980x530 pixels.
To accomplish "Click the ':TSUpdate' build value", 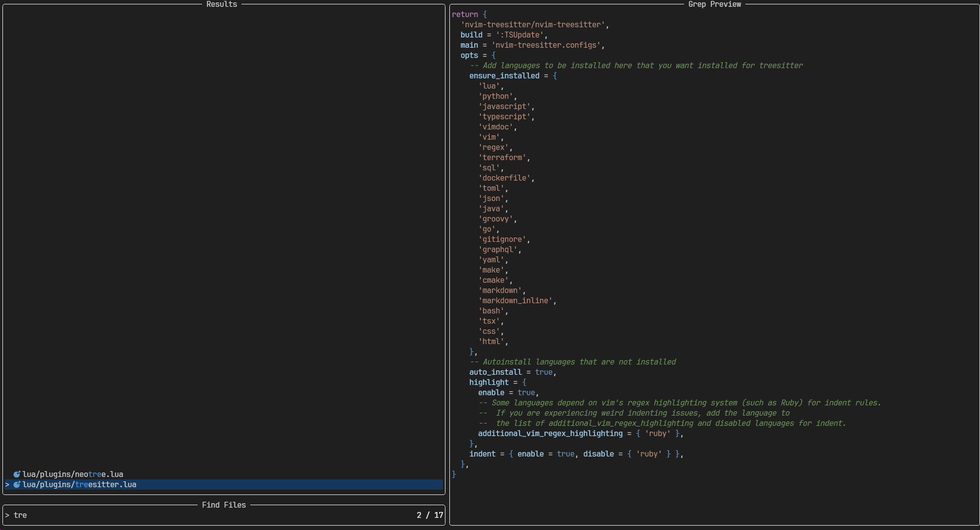I will 519,35.
